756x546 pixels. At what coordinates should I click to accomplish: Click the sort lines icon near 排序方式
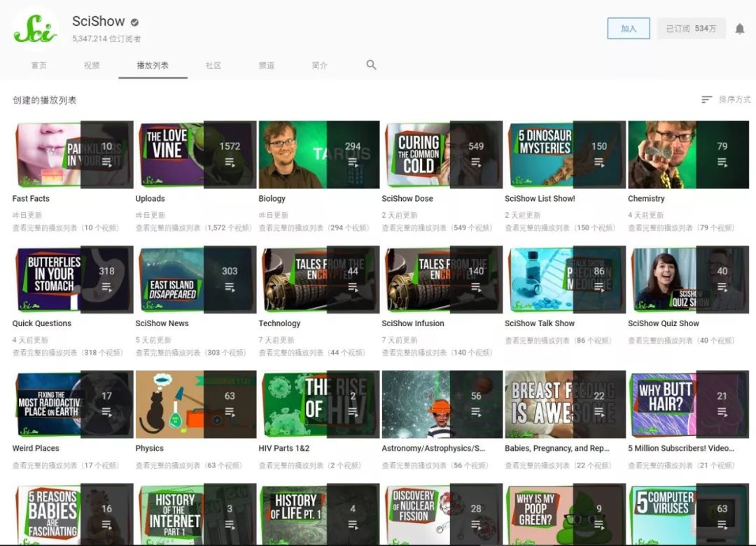pos(706,99)
